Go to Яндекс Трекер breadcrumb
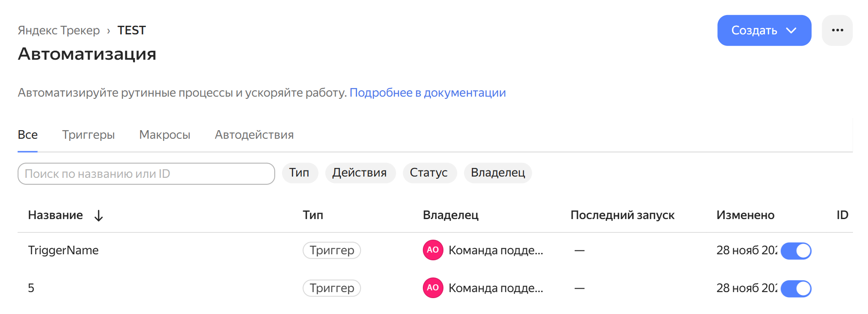The image size is (868, 314). tap(59, 30)
